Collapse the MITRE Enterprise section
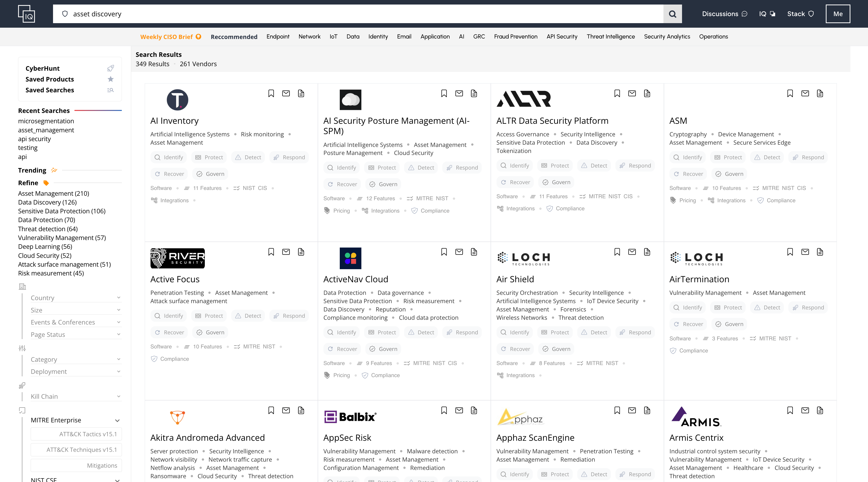868x482 pixels. (x=117, y=421)
